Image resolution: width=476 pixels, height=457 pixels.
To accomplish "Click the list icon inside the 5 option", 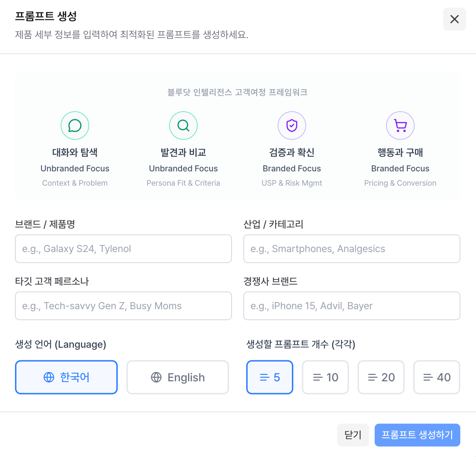I will pos(264,377).
